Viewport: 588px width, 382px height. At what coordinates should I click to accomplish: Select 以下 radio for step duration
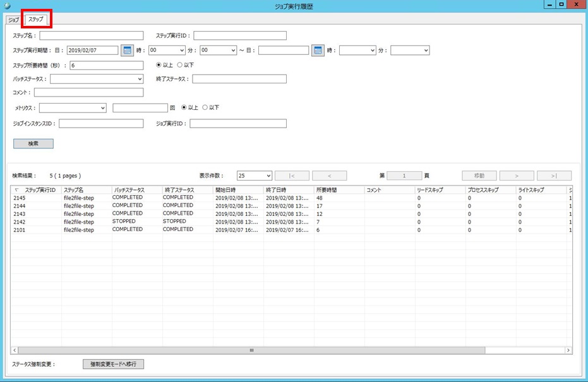[180, 65]
